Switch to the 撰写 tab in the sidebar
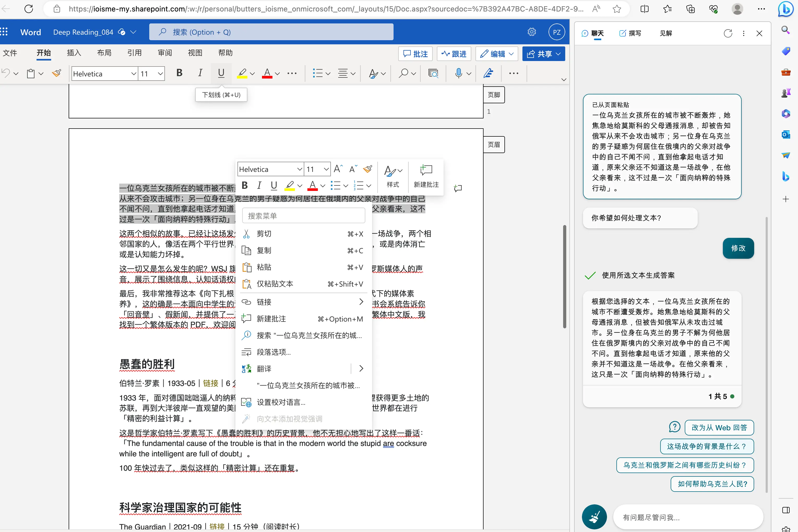798x532 pixels. [630, 33]
